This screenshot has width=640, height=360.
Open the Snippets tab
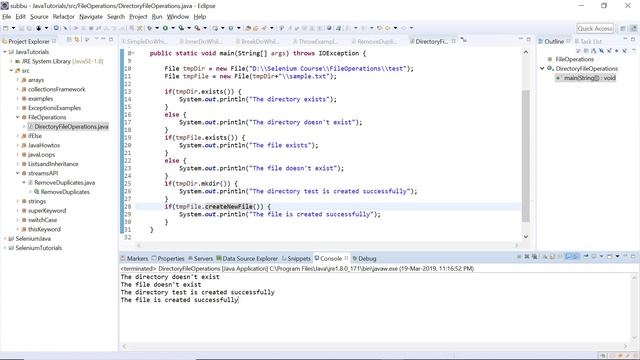(296, 258)
